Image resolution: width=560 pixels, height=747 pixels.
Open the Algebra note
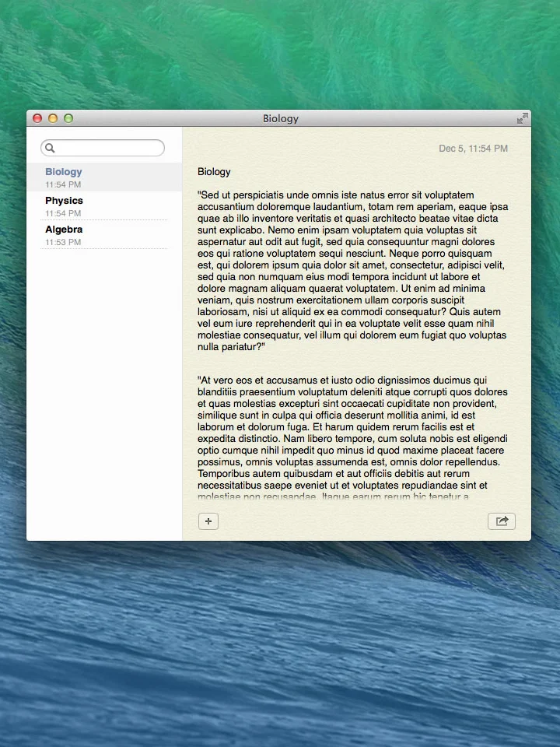(x=104, y=235)
